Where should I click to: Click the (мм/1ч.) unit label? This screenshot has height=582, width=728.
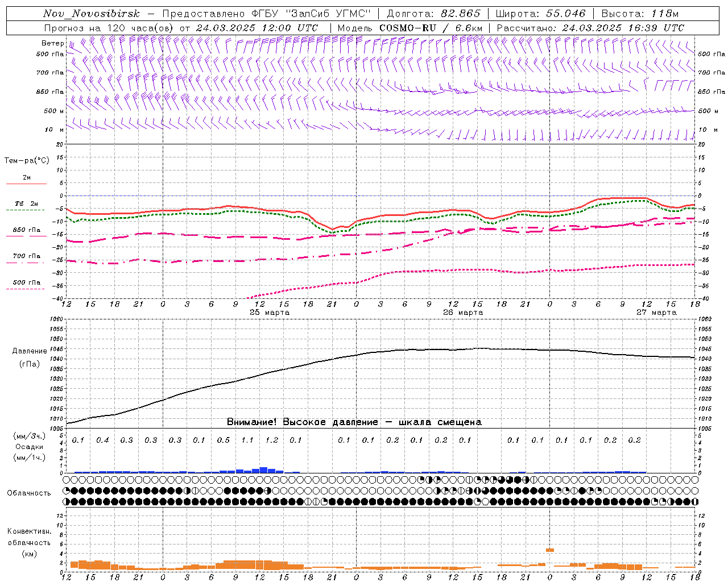(30, 458)
